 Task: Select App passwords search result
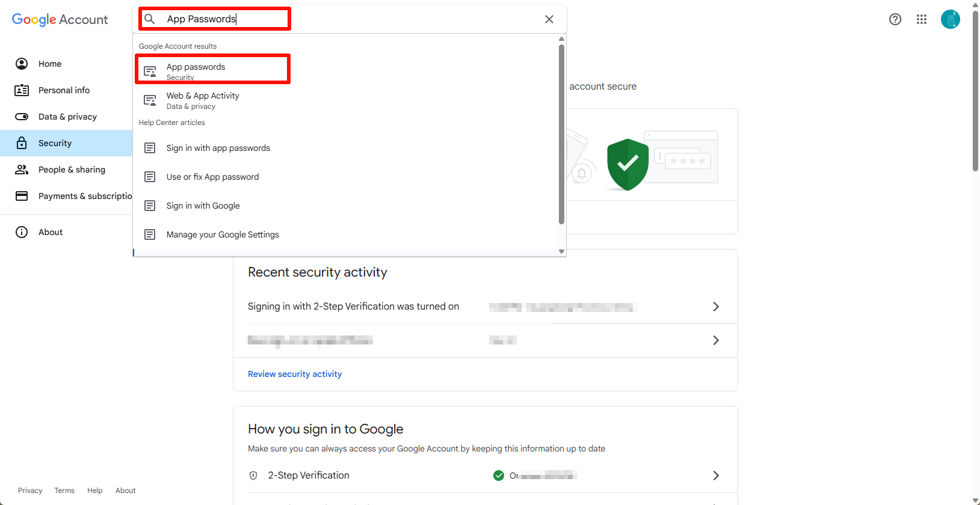(196, 70)
